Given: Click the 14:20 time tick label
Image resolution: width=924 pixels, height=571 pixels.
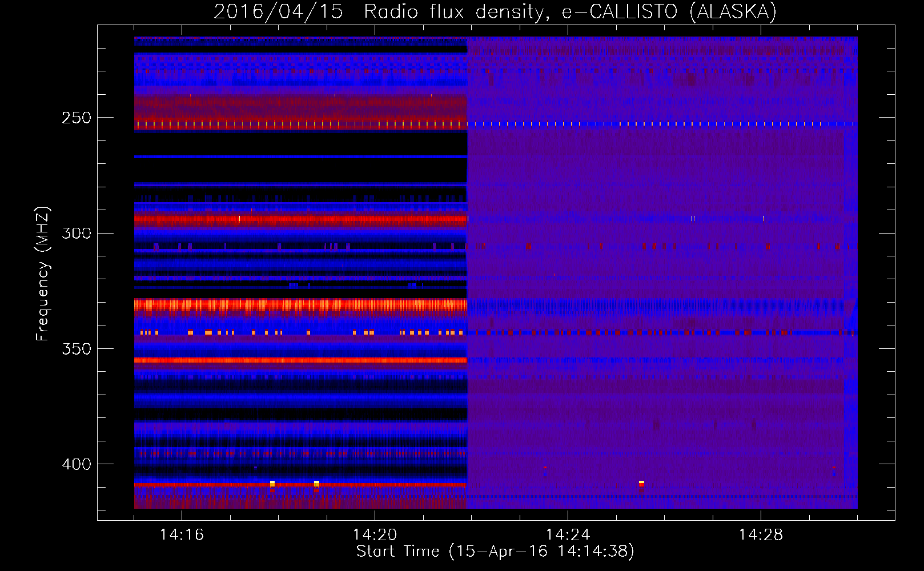Looking at the screenshot, I should (x=375, y=534).
